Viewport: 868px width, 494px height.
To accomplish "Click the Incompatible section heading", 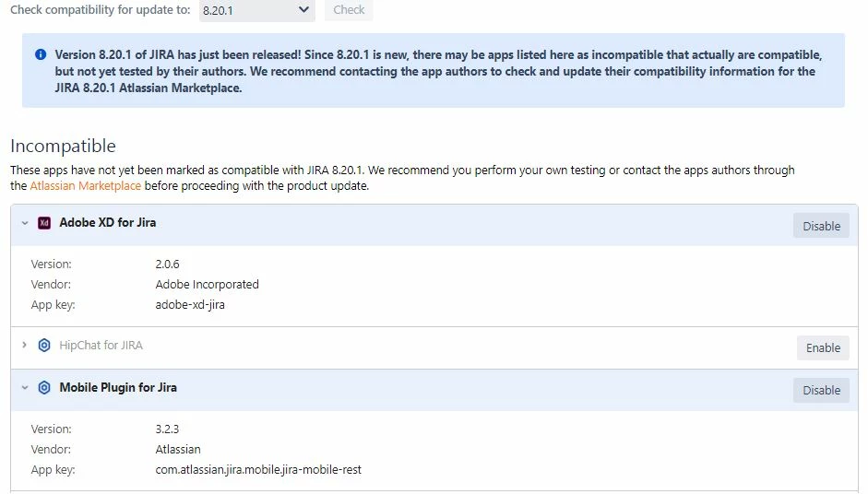I will (63, 146).
